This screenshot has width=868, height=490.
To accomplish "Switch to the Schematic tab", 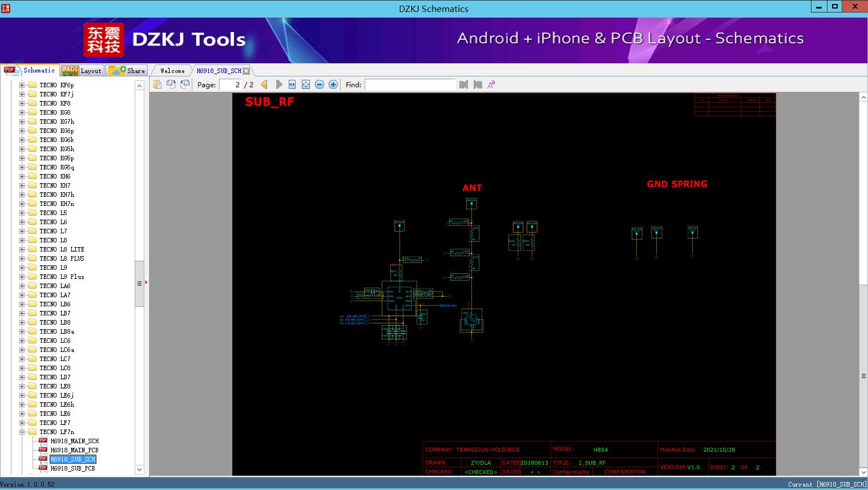I will (x=29, y=70).
